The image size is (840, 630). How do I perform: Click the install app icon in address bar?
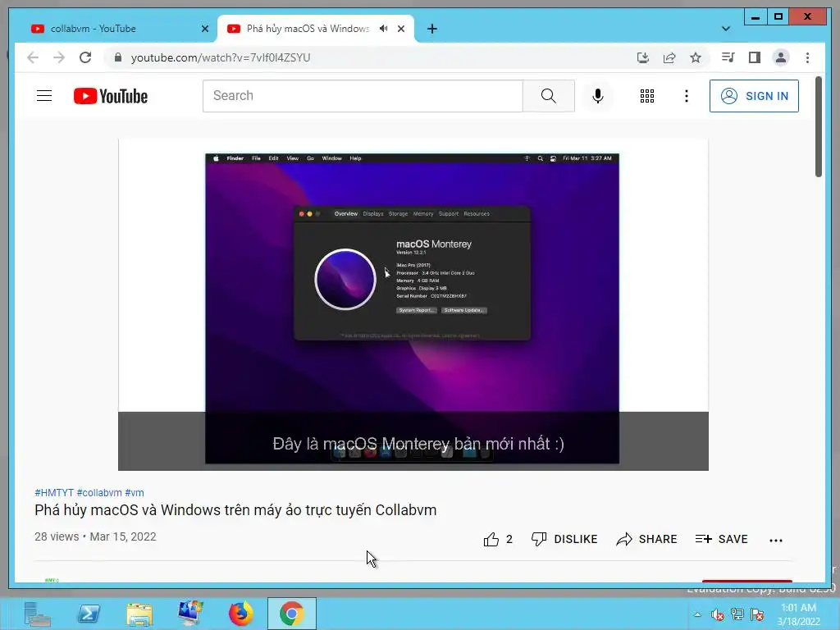(x=643, y=57)
